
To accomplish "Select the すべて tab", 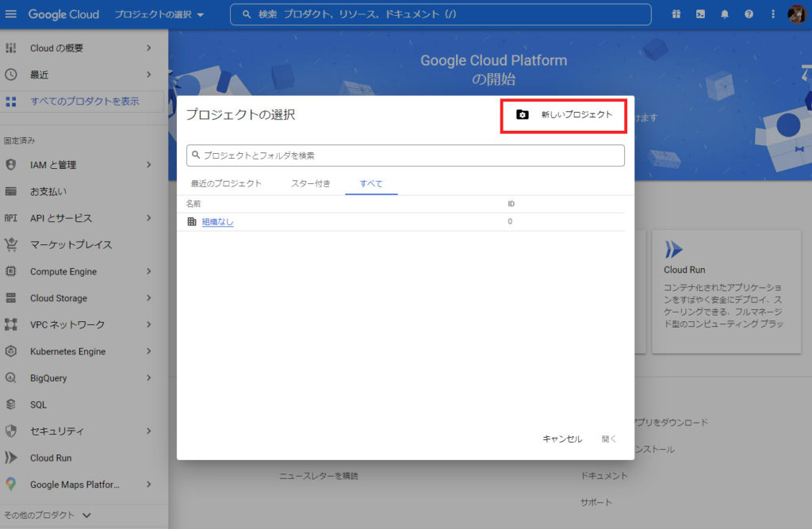I will coord(371,183).
